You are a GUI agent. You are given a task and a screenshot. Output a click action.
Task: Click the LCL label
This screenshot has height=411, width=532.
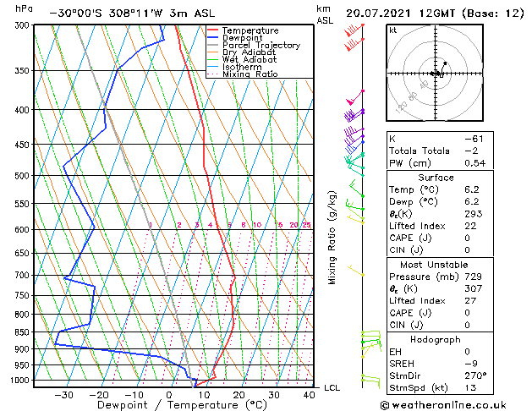pos(332,387)
